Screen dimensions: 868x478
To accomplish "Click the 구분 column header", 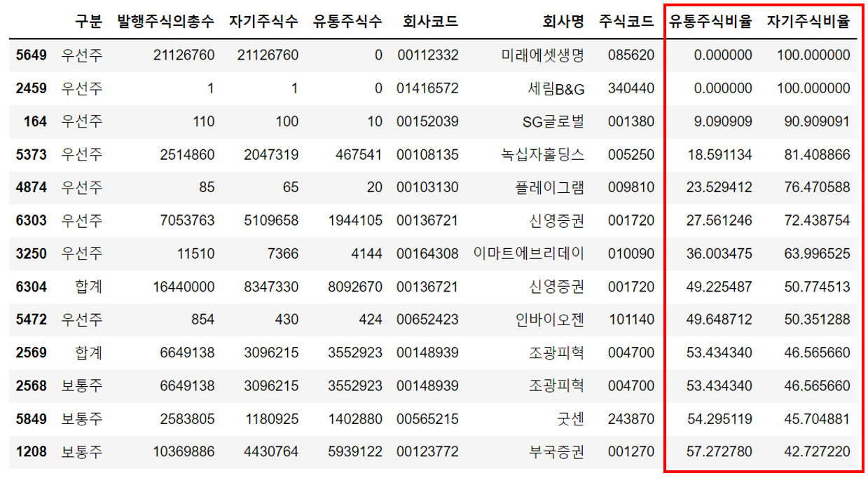I will (89, 22).
